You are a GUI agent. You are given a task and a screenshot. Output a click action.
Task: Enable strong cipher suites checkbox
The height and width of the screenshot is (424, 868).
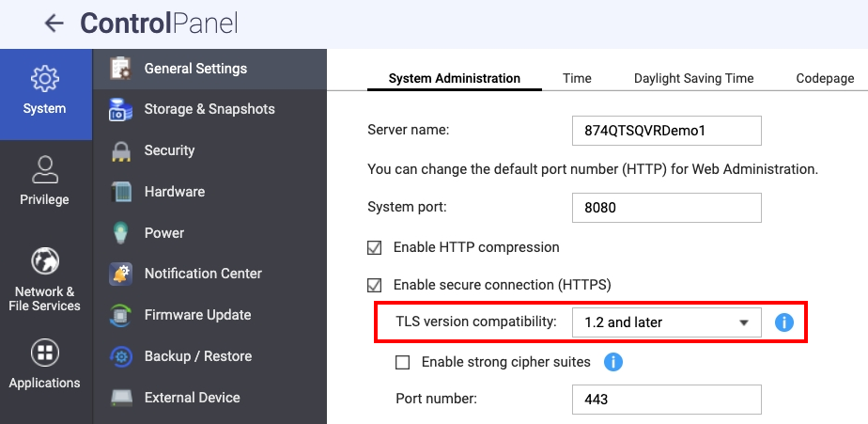coord(403,362)
